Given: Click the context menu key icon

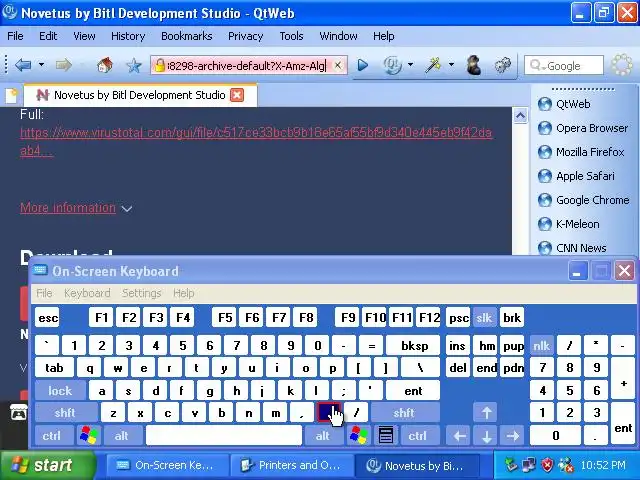Looking at the screenshot, I should tap(386, 436).
